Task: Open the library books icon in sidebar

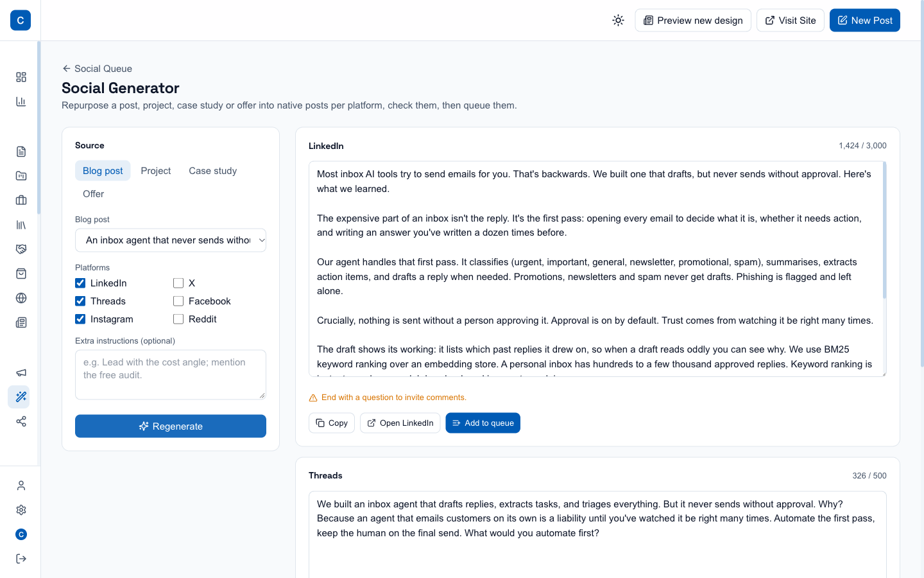Action: point(21,225)
